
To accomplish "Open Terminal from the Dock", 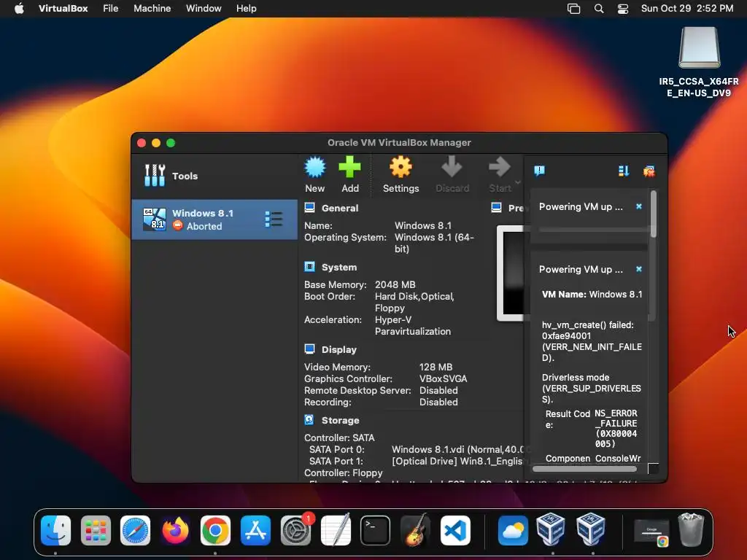I will pos(376,530).
